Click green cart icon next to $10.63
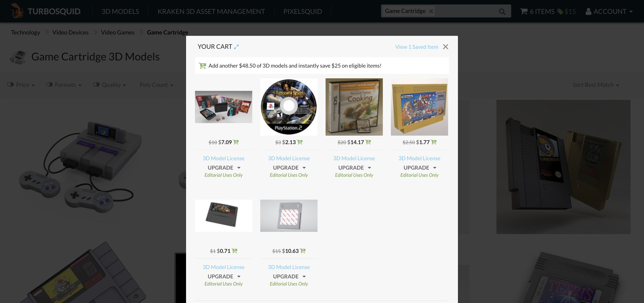Image resolution: width=644 pixels, height=303 pixels. [303, 251]
